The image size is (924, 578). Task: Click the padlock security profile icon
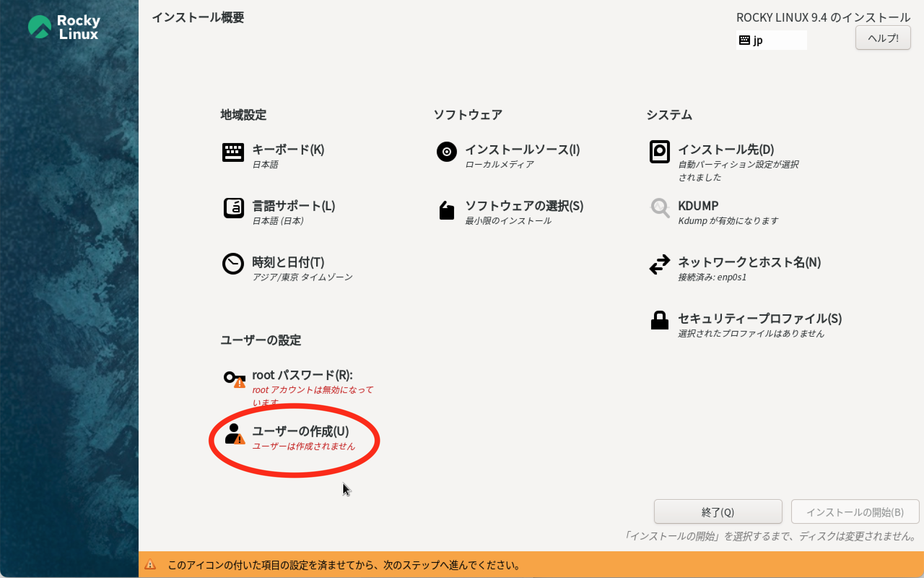pos(659,320)
